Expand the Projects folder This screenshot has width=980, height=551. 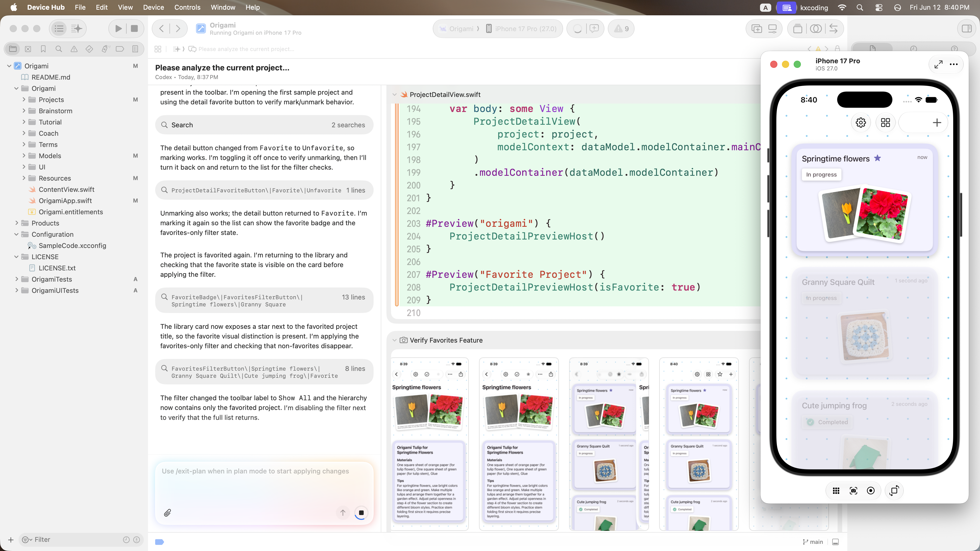pyautogui.click(x=24, y=100)
